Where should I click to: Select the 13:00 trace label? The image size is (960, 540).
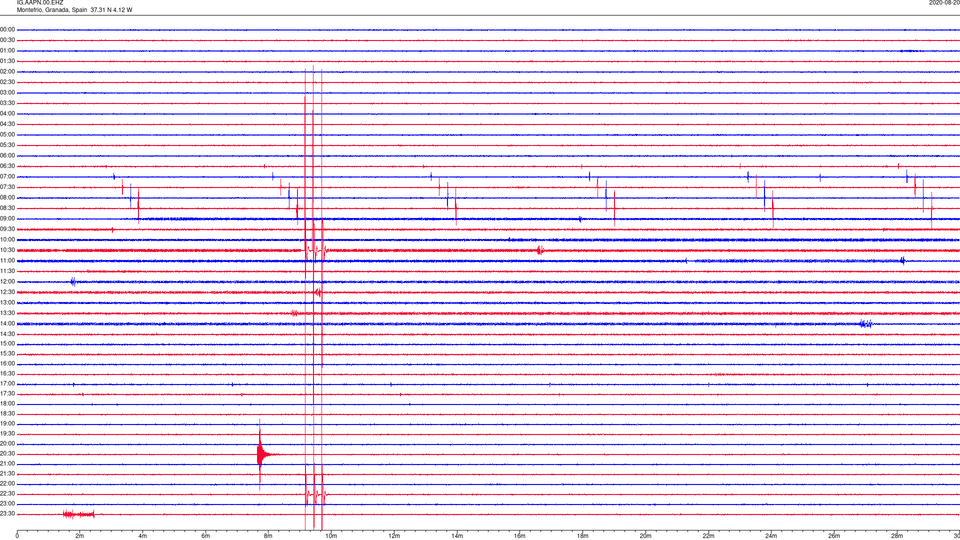click(x=7, y=302)
